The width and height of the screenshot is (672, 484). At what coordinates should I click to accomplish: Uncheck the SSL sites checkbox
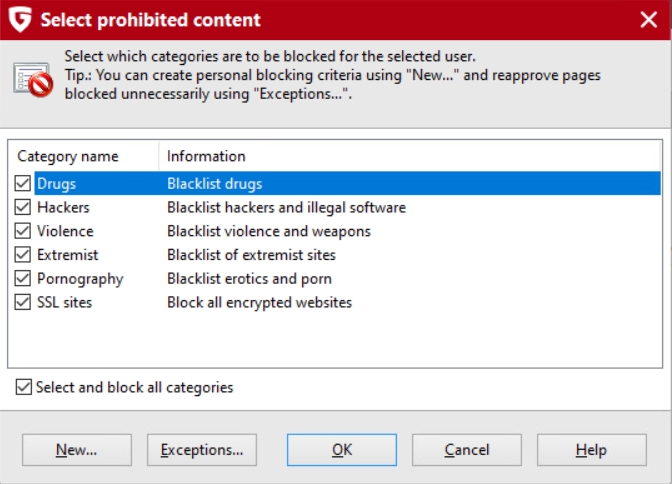point(23,302)
